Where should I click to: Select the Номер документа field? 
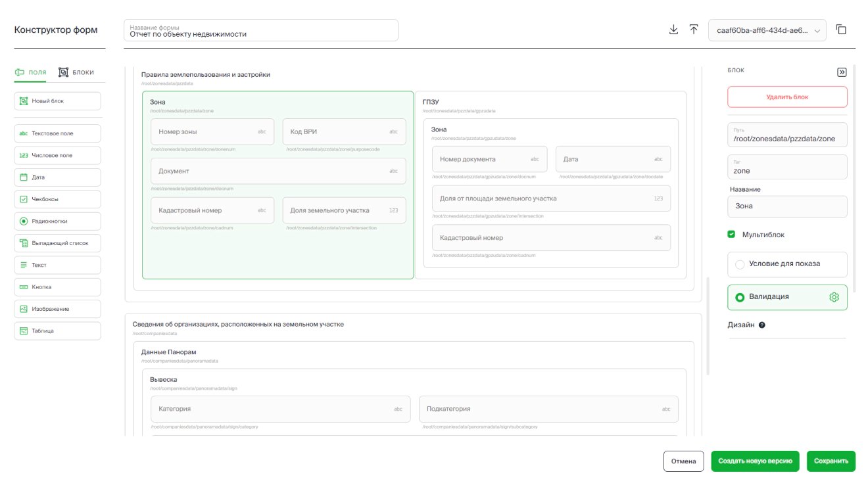[490, 159]
